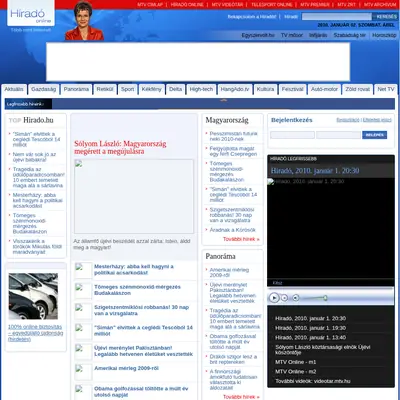The height and width of the screenshot is (400, 400).
Task: Open center-list Tömeges szénmonoxid-mérgezés Budakalászon article
Action: click(x=137, y=290)
